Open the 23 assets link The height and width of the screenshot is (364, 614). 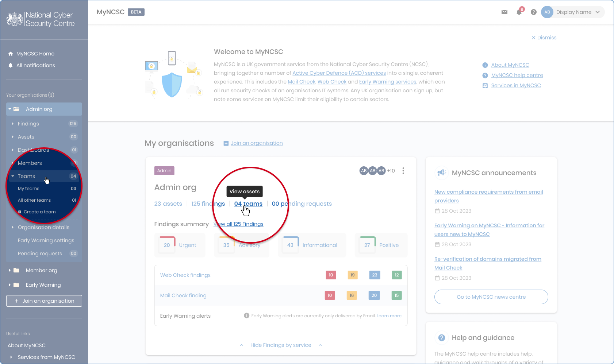pos(168,204)
